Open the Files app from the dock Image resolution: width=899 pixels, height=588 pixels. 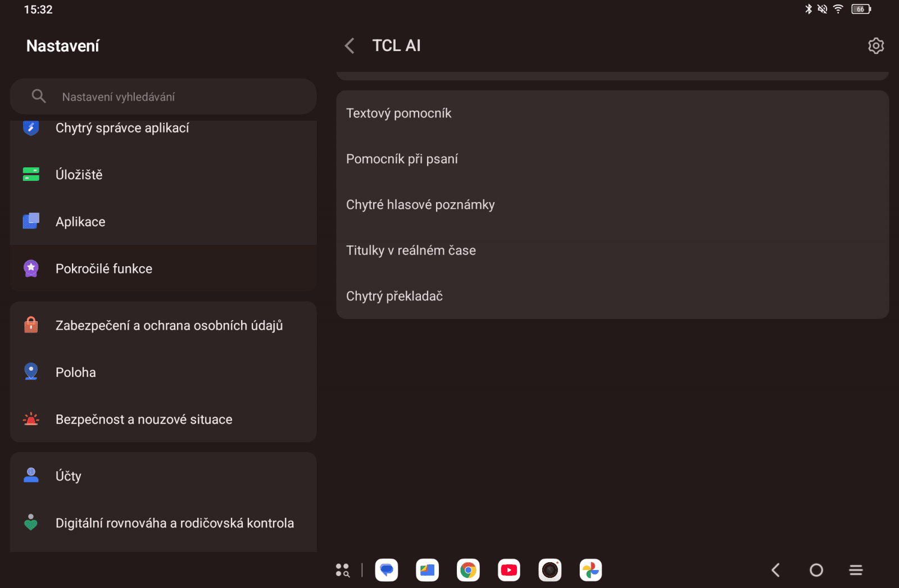(427, 569)
